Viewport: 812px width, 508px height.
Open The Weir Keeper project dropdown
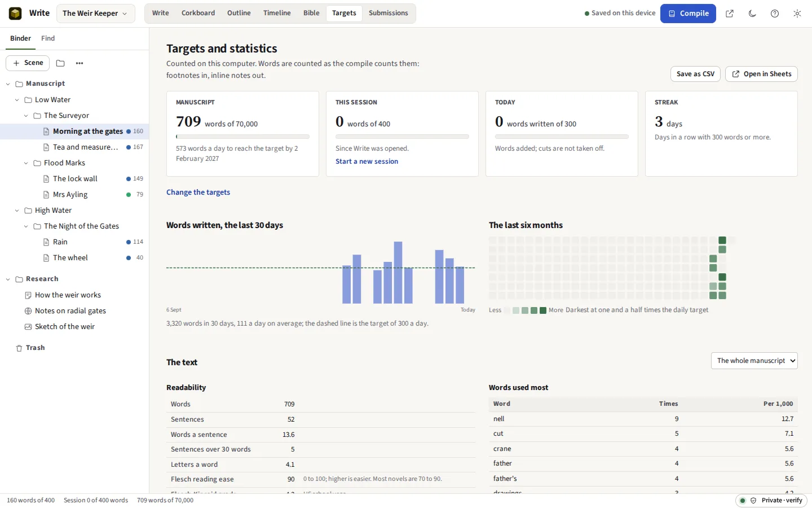(x=96, y=14)
